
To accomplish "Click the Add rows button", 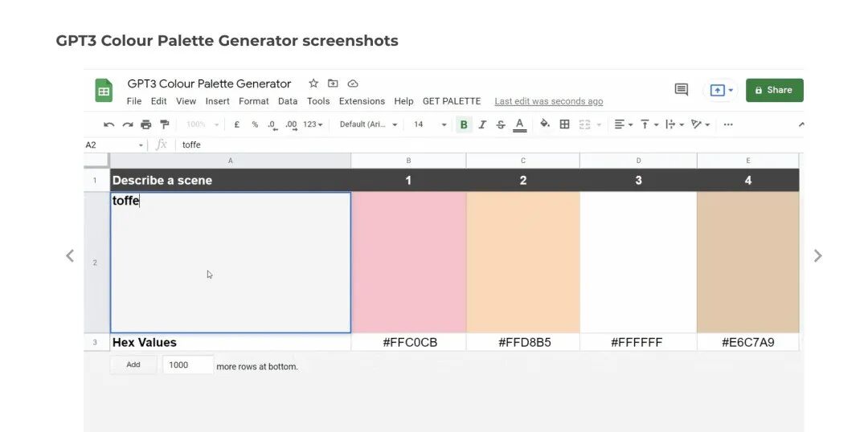I will pos(133,365).
